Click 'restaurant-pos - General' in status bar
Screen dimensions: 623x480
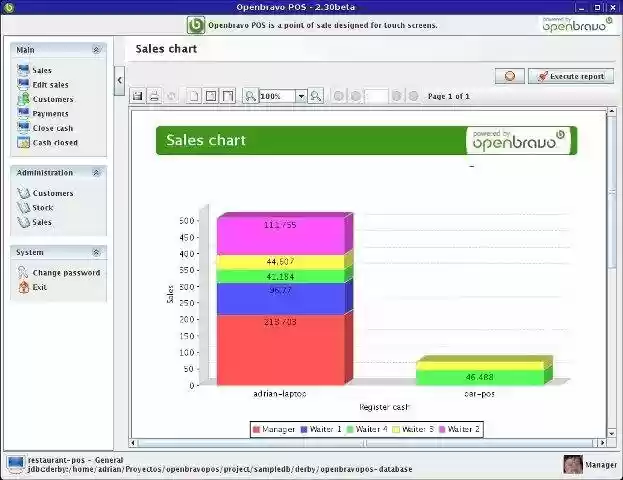tap(75, 460)
